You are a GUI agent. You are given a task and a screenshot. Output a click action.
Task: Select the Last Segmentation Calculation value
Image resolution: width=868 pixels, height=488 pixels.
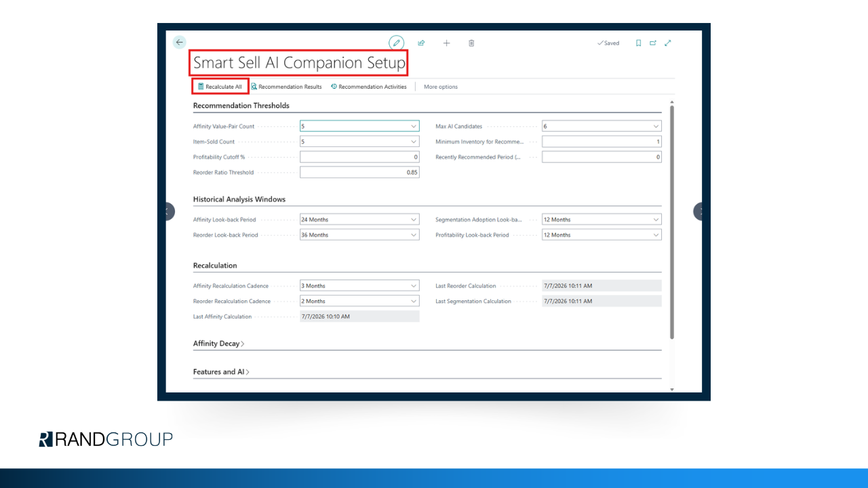click(x=601, y=301)
